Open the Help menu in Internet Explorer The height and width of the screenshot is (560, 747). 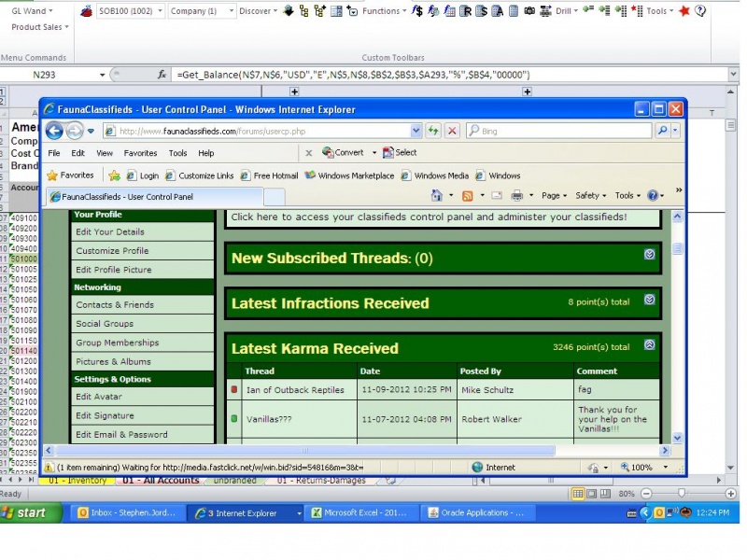tap(205, 153)
